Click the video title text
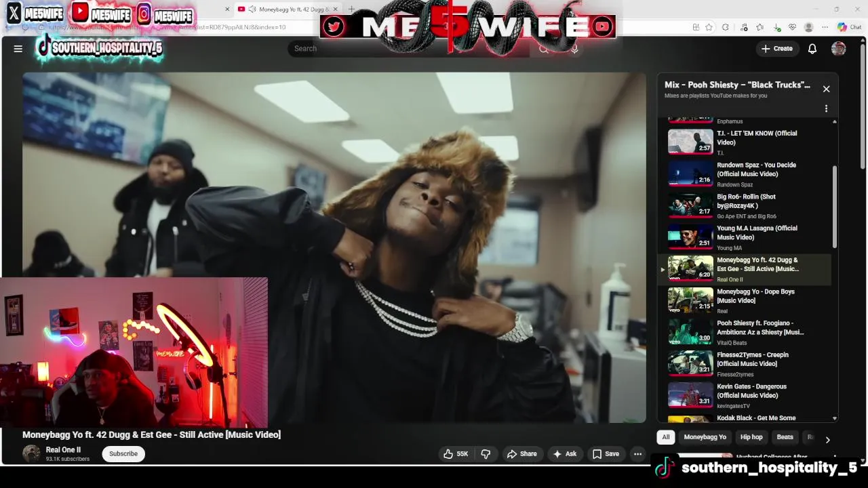 click(151, 434)
